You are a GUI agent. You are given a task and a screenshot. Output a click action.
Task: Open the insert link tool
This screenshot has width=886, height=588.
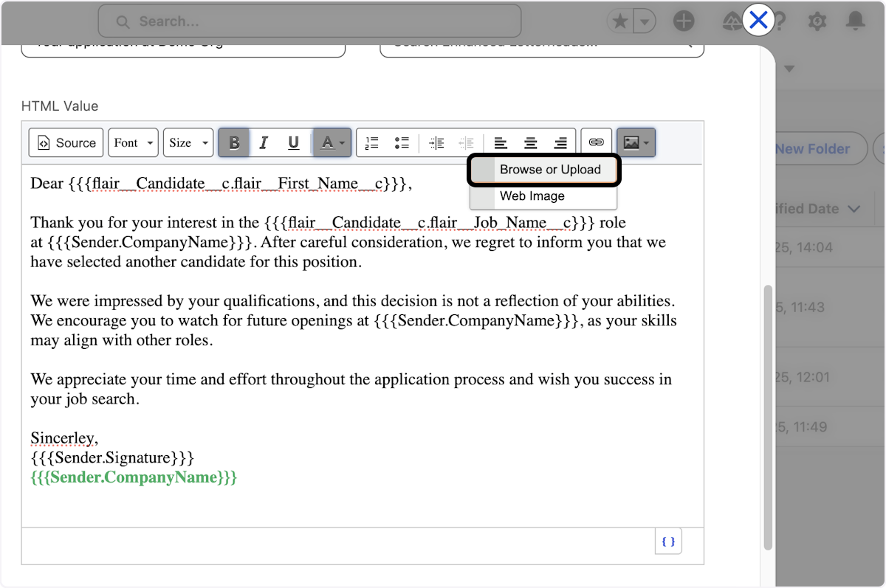(596, 143)
